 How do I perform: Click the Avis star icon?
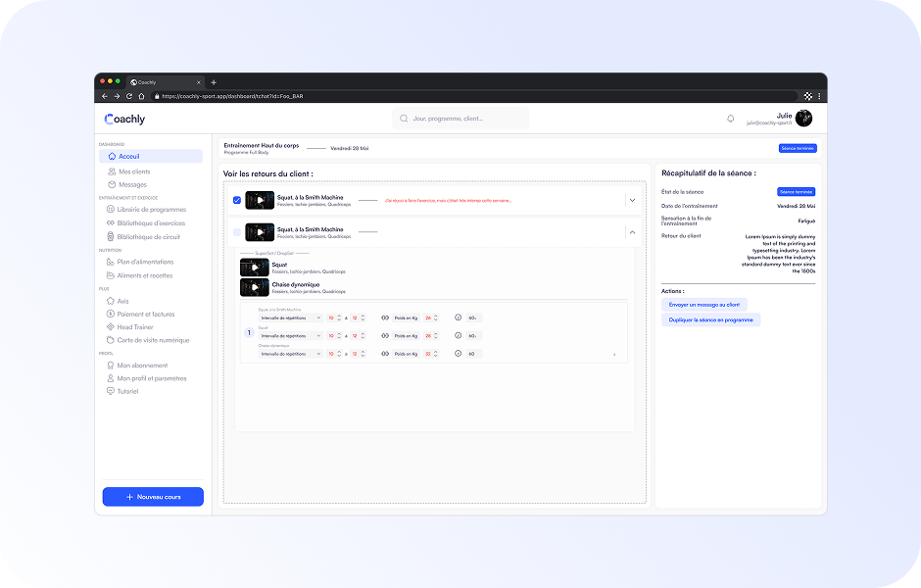point(112,301)
